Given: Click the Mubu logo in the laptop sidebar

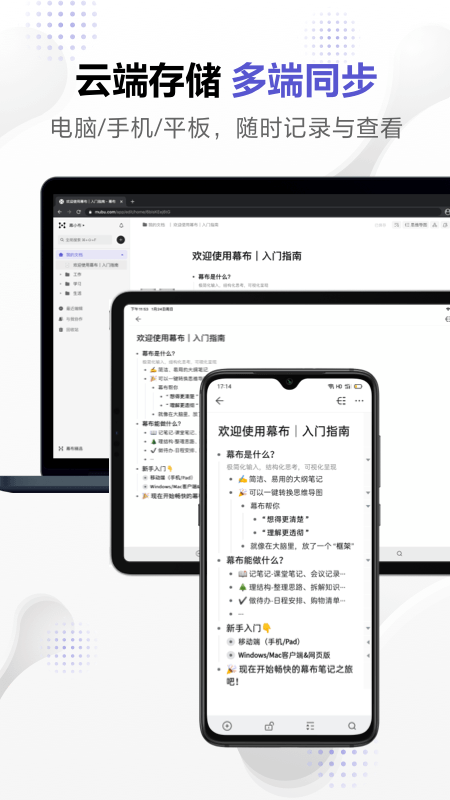Looking at the screenshot, I should [x=62, y=225].
